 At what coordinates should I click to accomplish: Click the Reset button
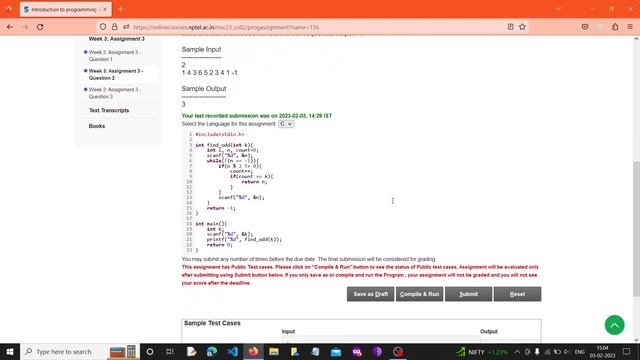(518, 294)
